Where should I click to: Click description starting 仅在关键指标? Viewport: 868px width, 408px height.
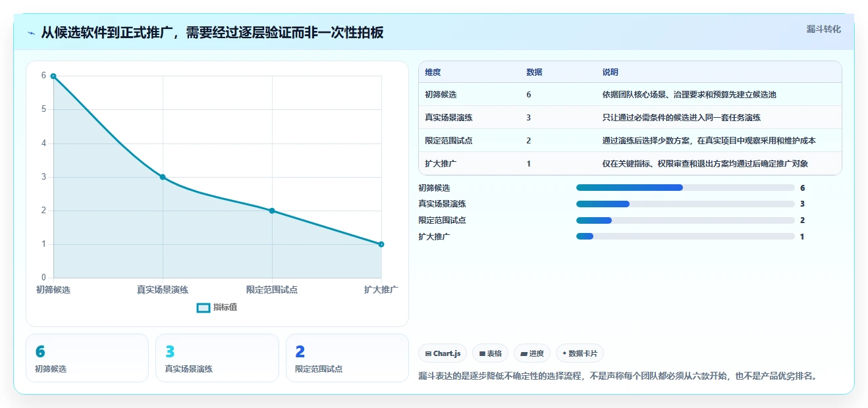[705, 164]
